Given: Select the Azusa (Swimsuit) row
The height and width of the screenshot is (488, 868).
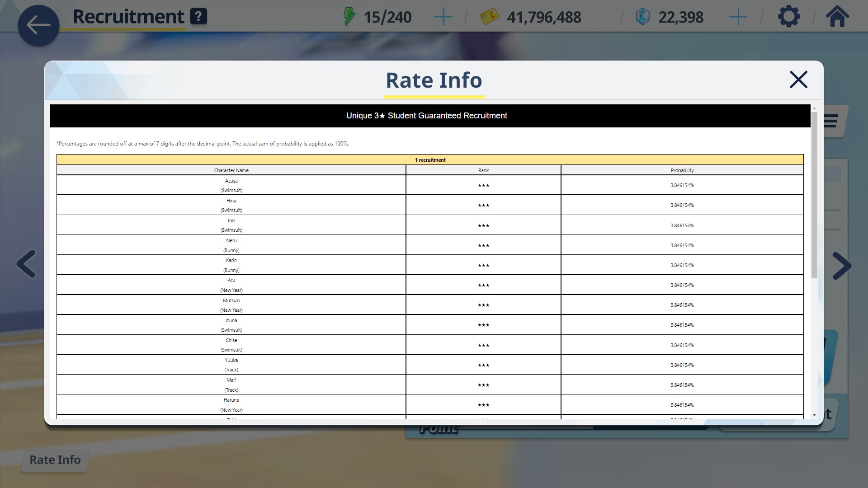Looking at the screenshot, I should (231, 185).
